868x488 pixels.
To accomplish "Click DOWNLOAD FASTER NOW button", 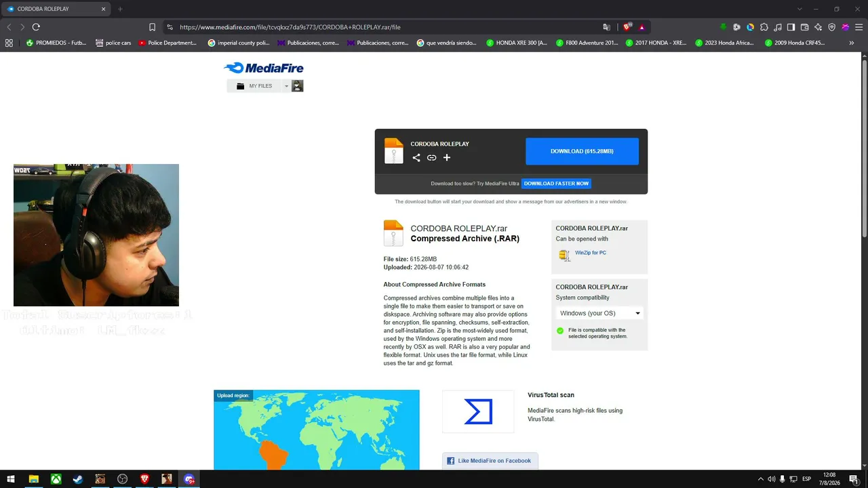I will 556,184.
